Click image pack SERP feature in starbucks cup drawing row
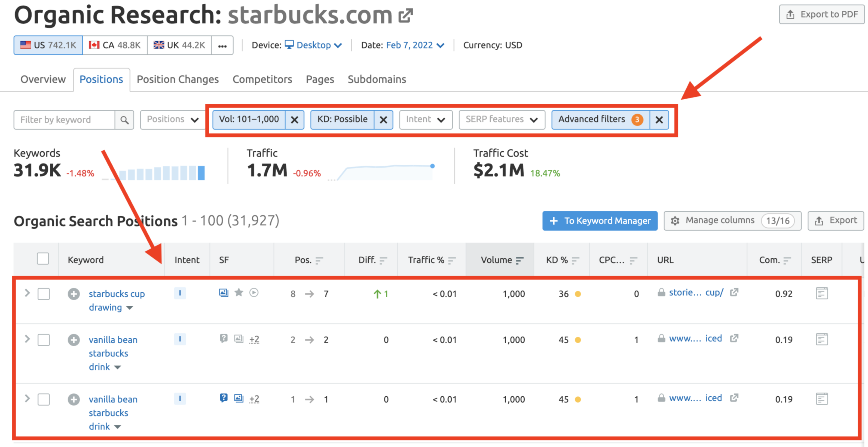 [x=223, y=293]
